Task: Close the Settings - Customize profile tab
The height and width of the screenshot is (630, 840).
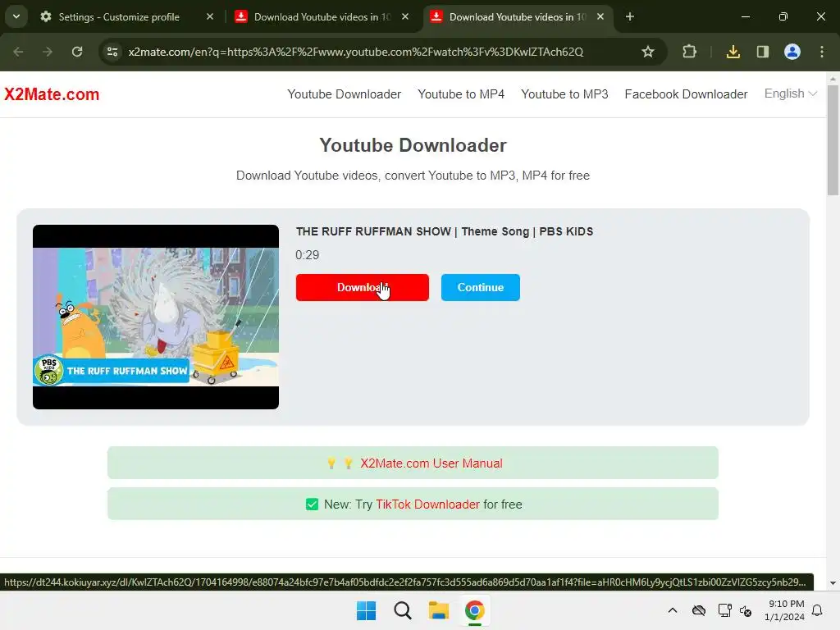Action: [210, 17]
